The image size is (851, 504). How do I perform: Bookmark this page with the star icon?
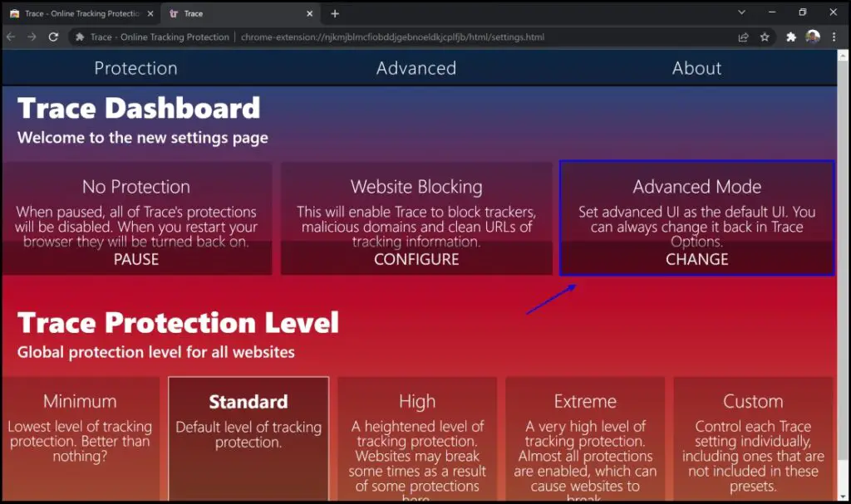(x=765, y=37)
